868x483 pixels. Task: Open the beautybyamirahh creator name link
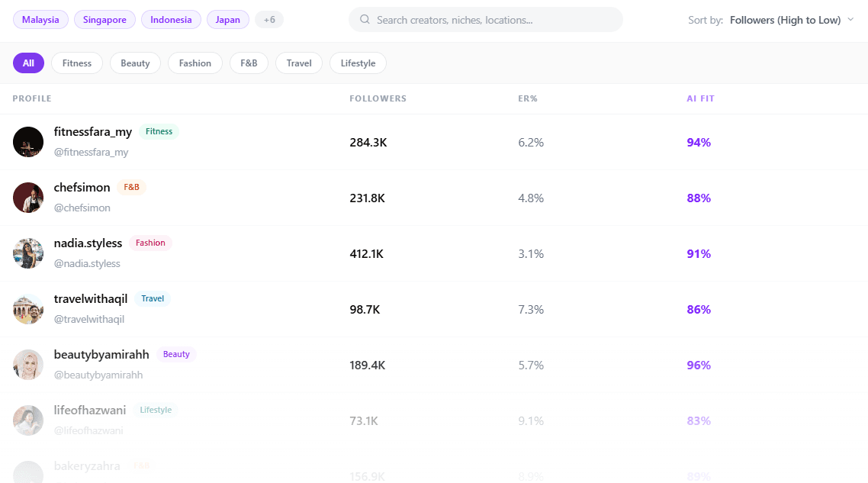coord(101,355)
